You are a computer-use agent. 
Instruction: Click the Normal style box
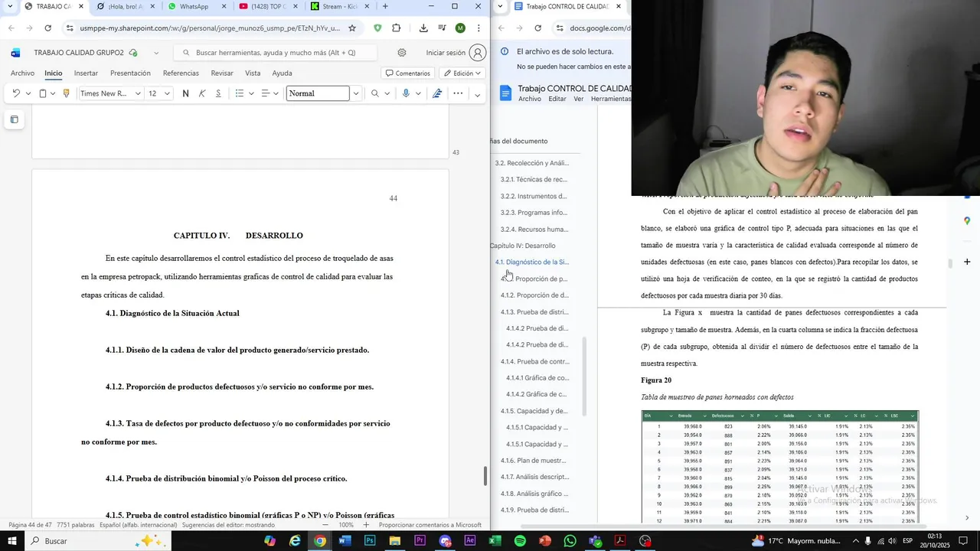click(x=318, y=93)
